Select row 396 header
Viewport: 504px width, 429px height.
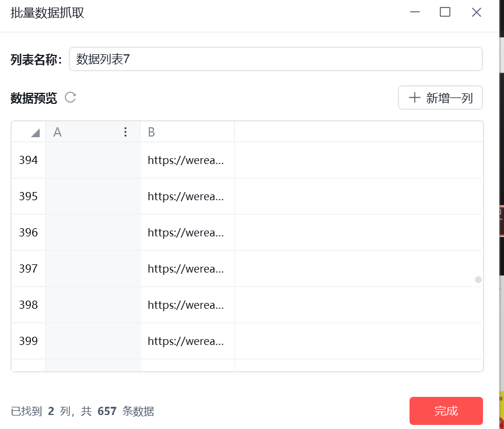pos(28,232)
